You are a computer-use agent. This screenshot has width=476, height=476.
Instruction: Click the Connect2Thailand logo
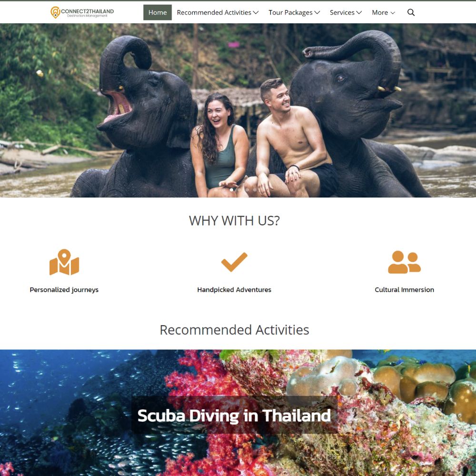82,12
